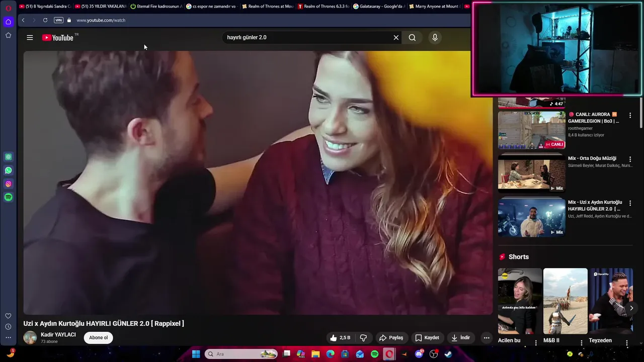Viewport: 644px width, 362px height.
Task: Switch to 'Realm of Thrones 6.3.3' tab
Action: pos(324,7)
